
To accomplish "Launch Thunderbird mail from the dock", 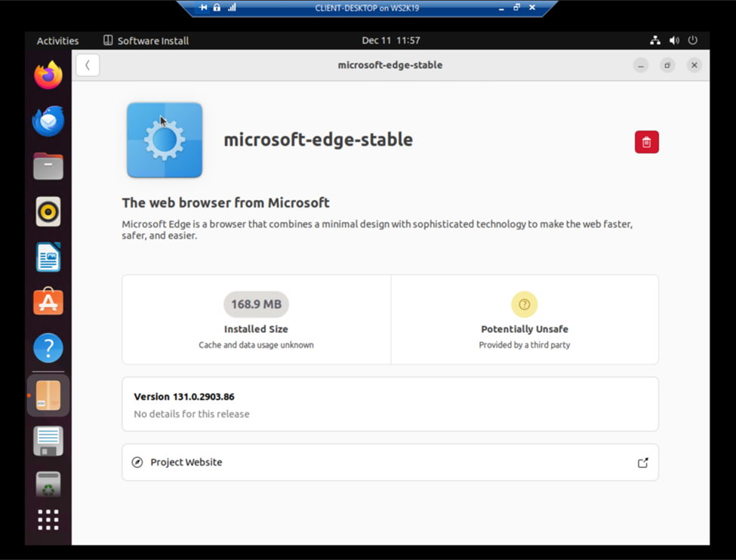I will coord(48,121).
